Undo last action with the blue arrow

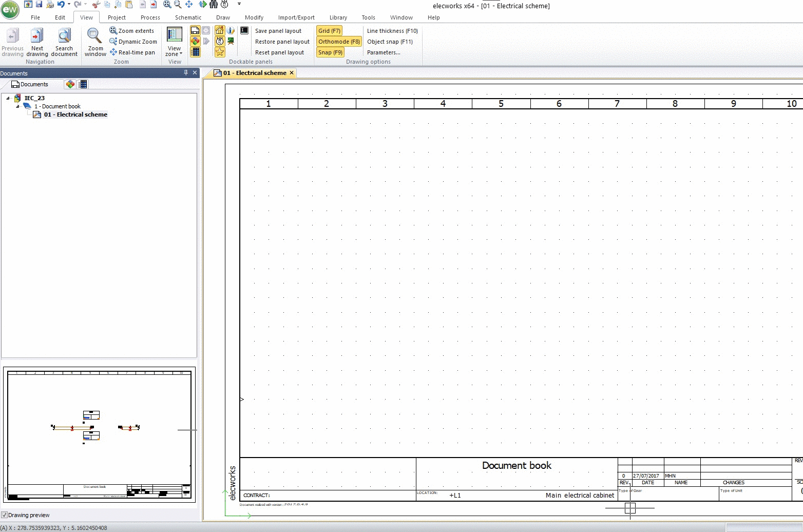[61, 4]
